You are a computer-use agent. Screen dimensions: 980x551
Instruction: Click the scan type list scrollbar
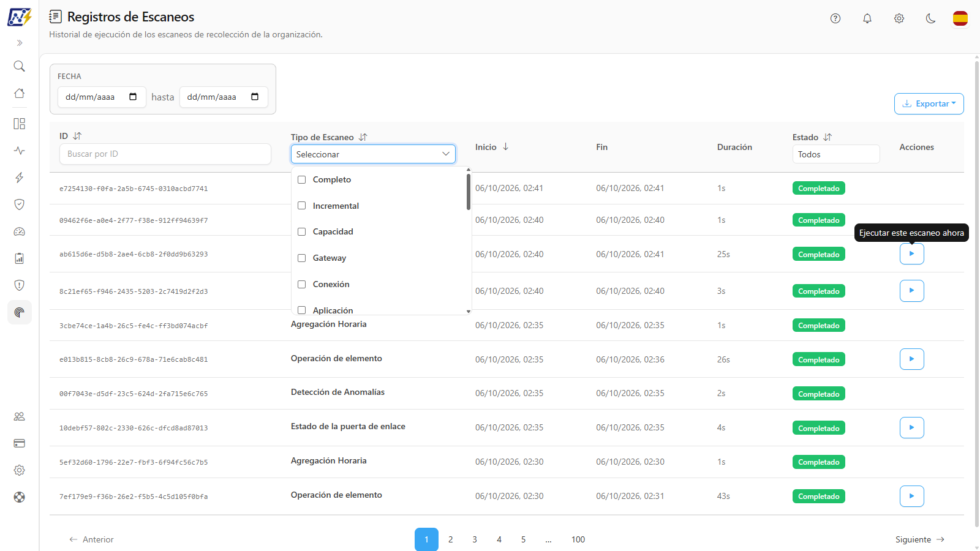pyautogui.click(x=469, y=192)
